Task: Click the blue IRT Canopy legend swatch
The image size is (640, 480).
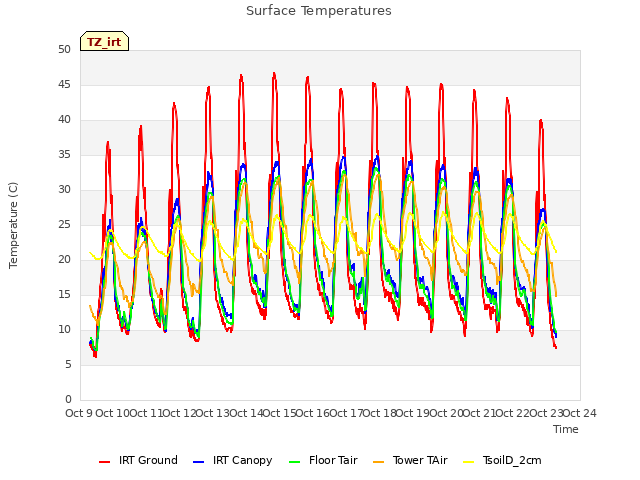Action: [198, 462]
